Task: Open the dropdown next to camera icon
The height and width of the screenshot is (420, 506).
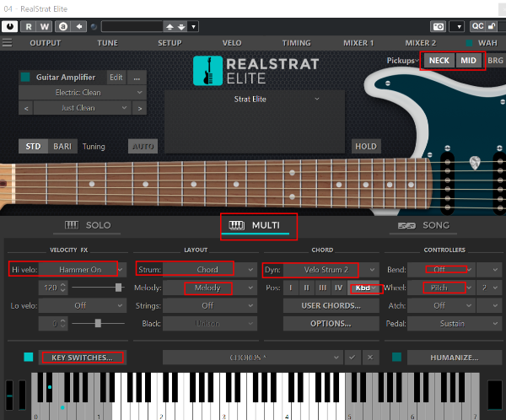Action: coord(457,26)
